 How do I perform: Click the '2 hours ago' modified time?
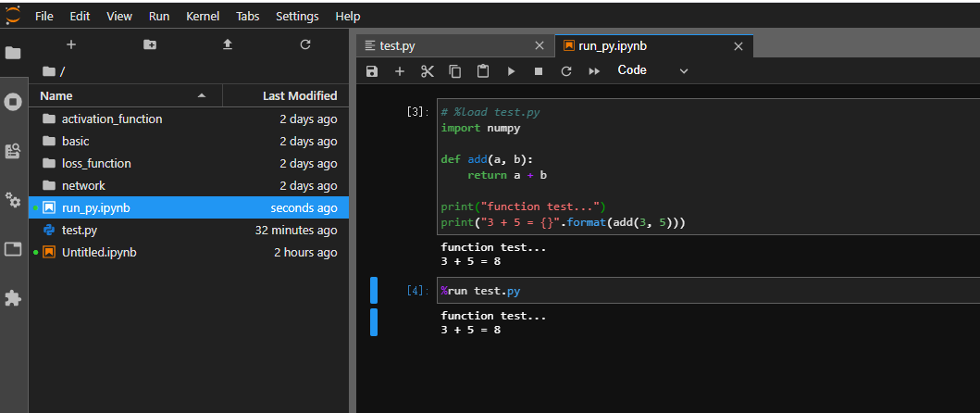(x=305, y=253)
